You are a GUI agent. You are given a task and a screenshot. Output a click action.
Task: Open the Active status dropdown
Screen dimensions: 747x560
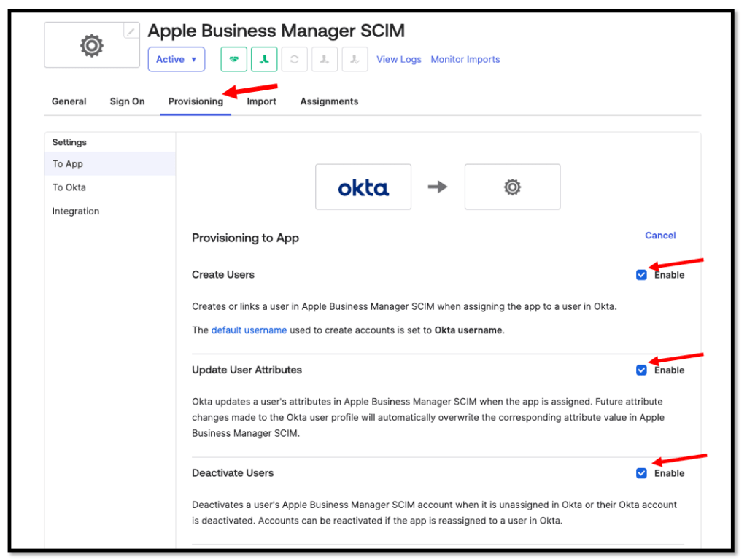[x=177, y=60]
